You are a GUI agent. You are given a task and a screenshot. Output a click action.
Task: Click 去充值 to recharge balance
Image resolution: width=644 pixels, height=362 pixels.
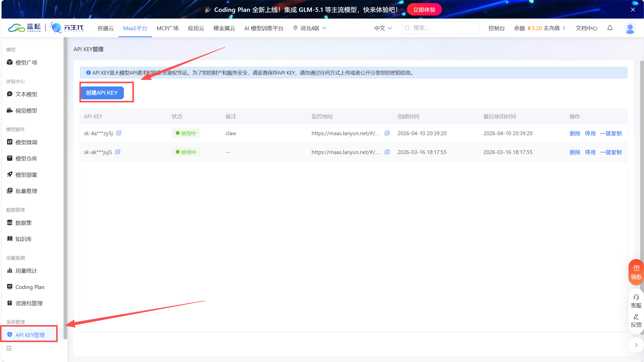[552, 28]
